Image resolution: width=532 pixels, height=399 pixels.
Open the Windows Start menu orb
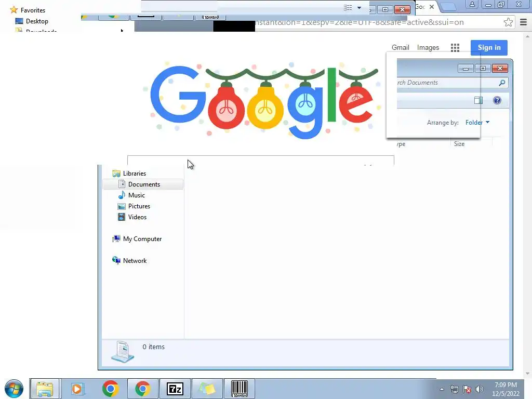pos(14,389)
